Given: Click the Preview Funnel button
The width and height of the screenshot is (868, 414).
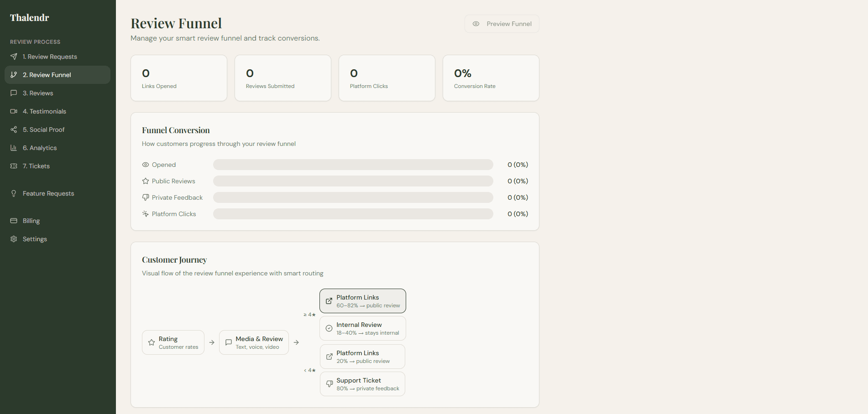Looking at the screenshot, I should click(502, 23).
